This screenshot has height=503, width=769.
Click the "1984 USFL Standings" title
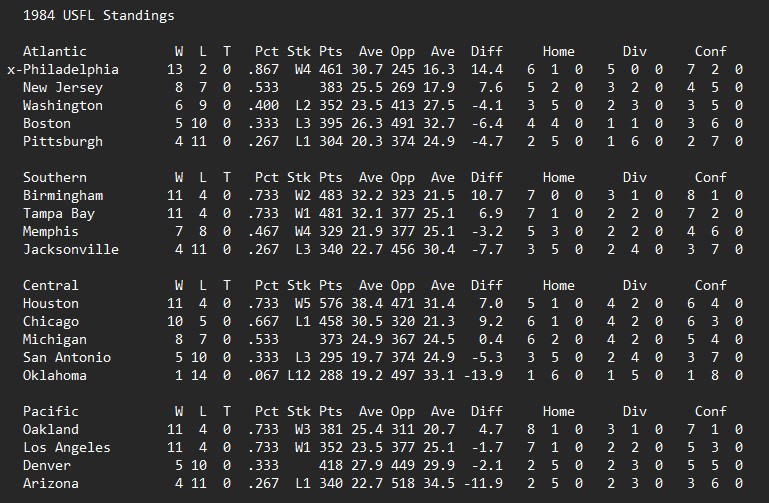tap(98, 15)
